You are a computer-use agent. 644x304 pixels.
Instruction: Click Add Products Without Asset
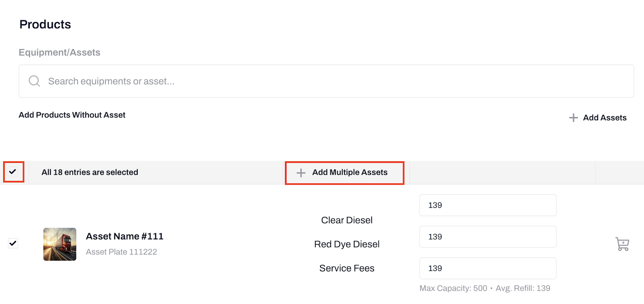tap(72, 115)
